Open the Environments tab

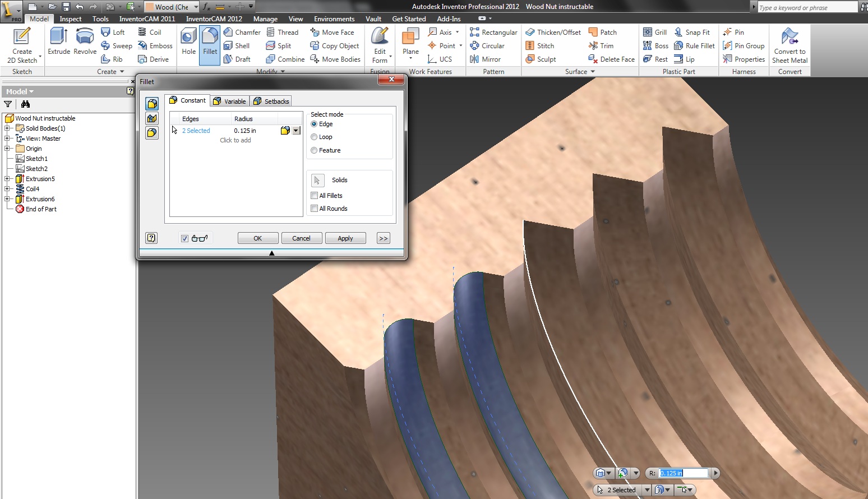pyautogui.click(x=334, y=19)
